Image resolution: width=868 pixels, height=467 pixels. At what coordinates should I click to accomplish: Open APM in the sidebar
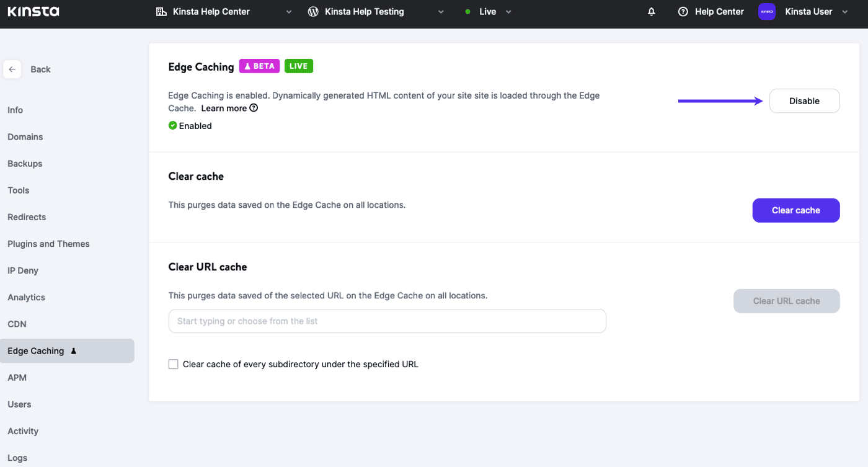coord(17,377)
